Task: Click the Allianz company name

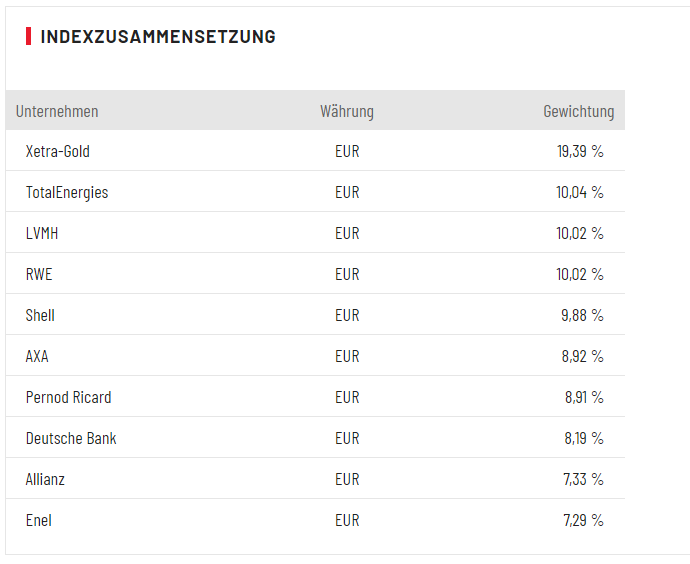Action: [47, 480]
